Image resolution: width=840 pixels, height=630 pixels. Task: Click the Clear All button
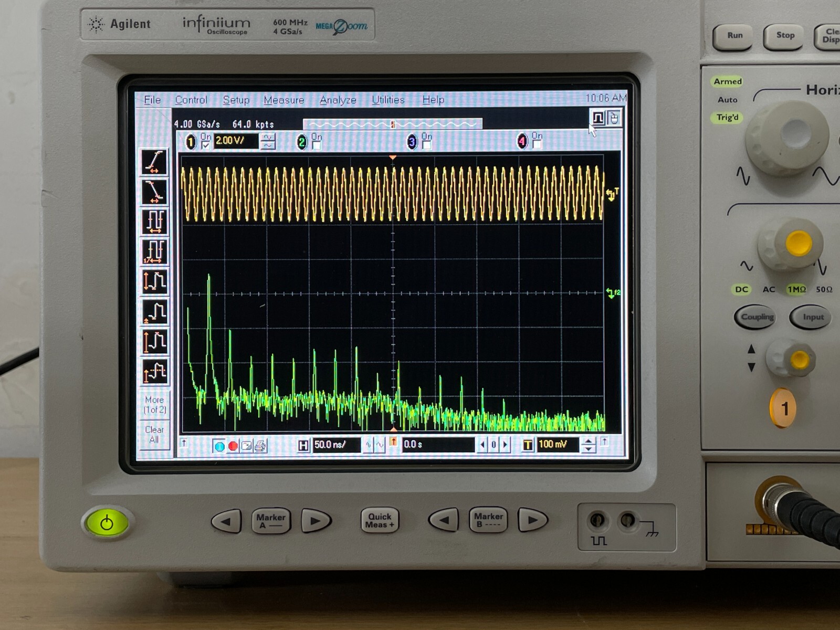click(154, 435)
